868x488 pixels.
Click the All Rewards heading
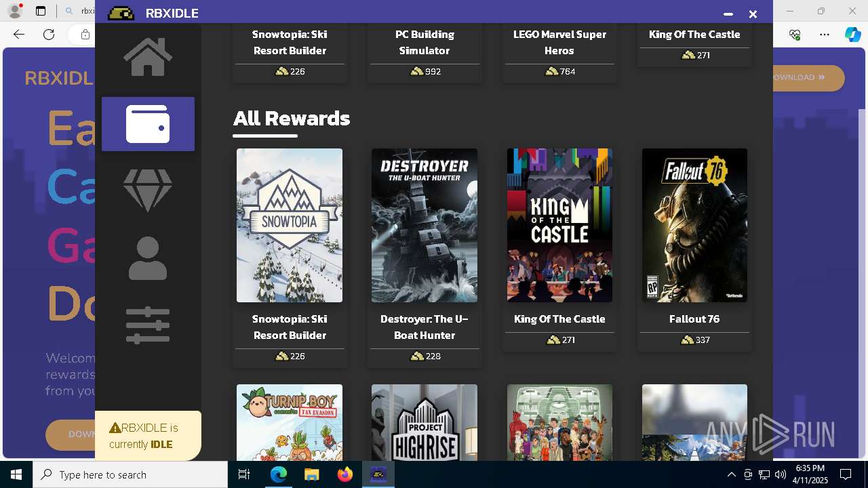point(292,118)
